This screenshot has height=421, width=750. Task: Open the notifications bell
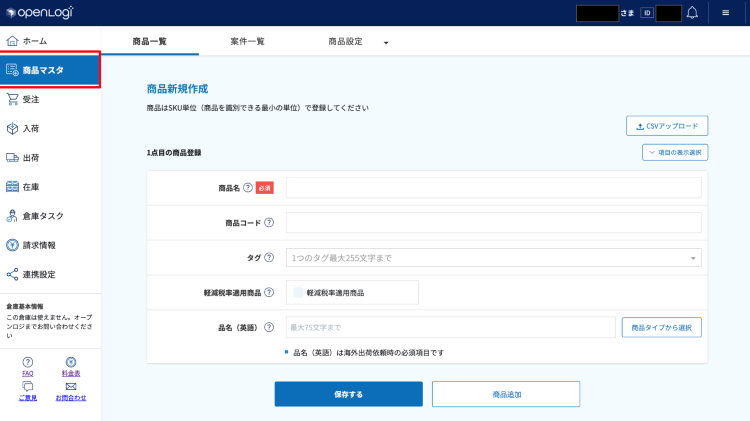tap(692, 13)
